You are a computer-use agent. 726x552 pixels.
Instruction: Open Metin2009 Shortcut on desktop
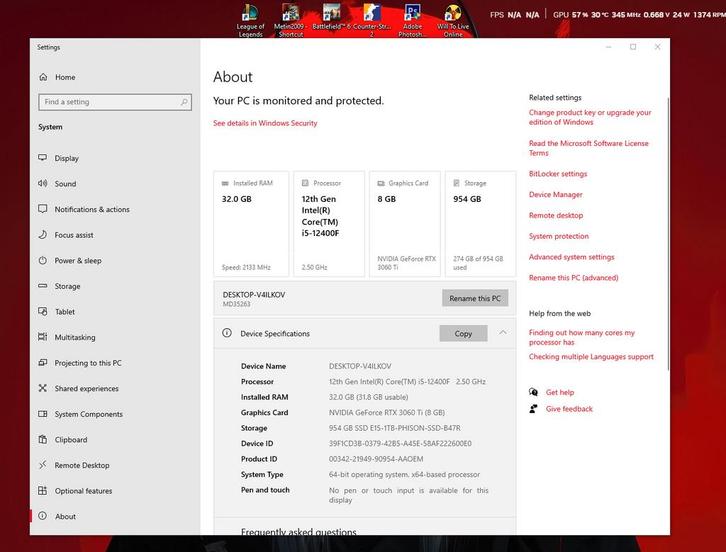[x=290, y=19]
